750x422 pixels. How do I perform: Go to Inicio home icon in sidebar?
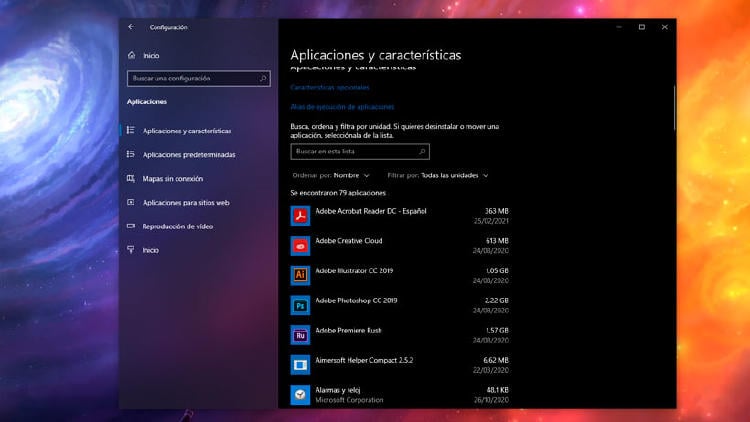pyautogui.click(x=131, y=56)
